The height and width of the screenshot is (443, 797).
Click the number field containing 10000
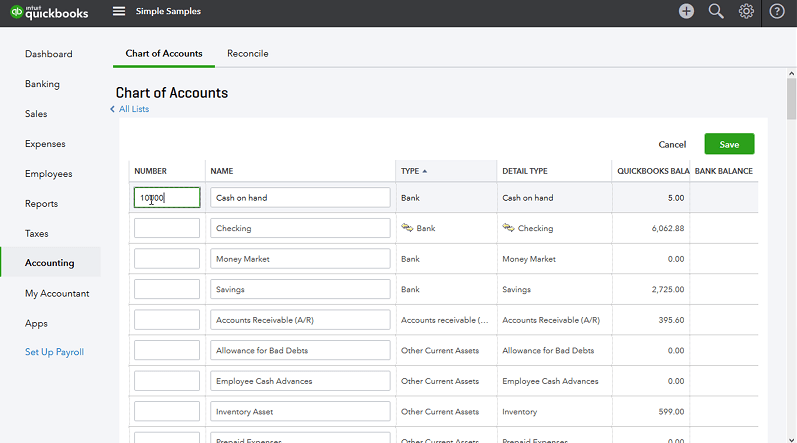[x=167, y=198]
